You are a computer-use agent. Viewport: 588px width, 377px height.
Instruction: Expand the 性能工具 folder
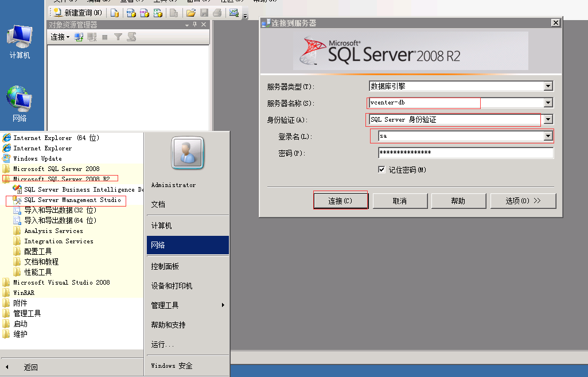click(33, 272)
